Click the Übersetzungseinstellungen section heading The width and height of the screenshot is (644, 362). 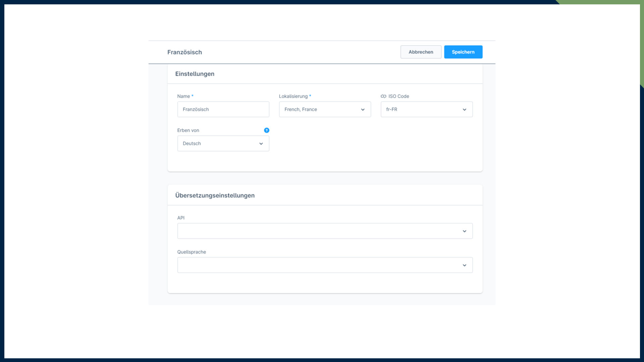(215, 195)
